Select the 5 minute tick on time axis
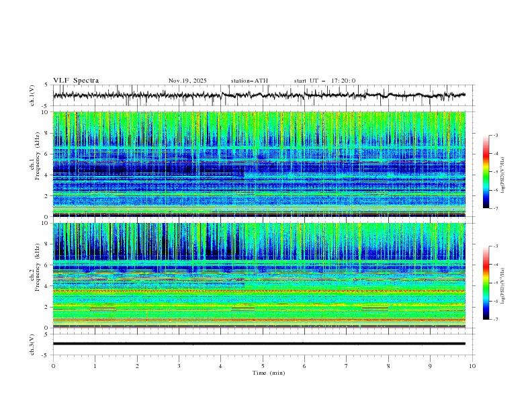Viewport: 532px width, 411px height. click(x=263, y=365)
